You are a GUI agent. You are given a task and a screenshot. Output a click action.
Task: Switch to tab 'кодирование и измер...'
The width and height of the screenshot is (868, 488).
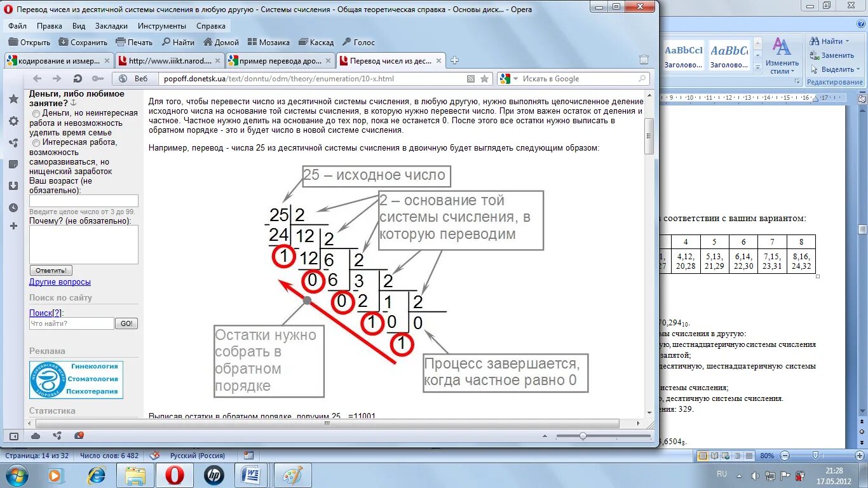[x=58, y=61]
